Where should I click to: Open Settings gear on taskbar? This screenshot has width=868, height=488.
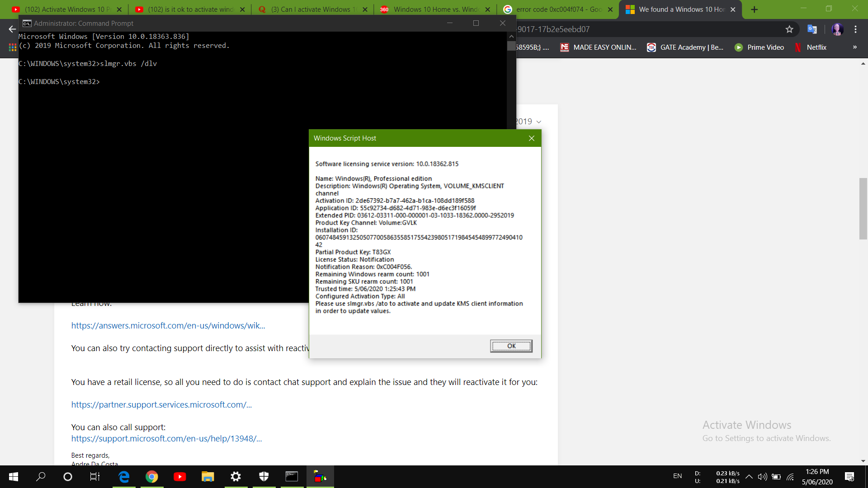click(236, 477)
